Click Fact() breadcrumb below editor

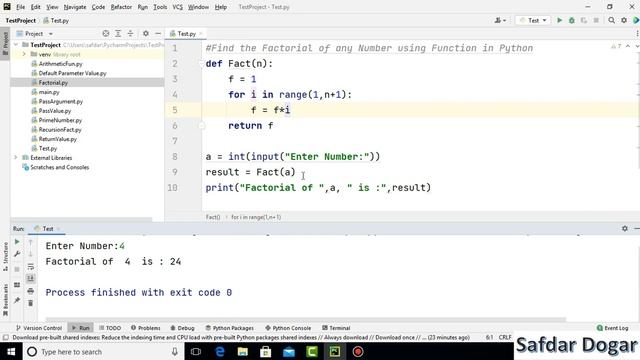213,217
